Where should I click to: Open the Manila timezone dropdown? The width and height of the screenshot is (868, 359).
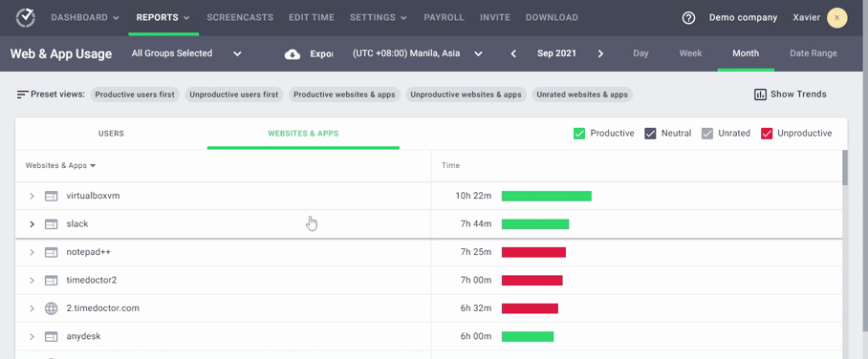pos(418,53)
